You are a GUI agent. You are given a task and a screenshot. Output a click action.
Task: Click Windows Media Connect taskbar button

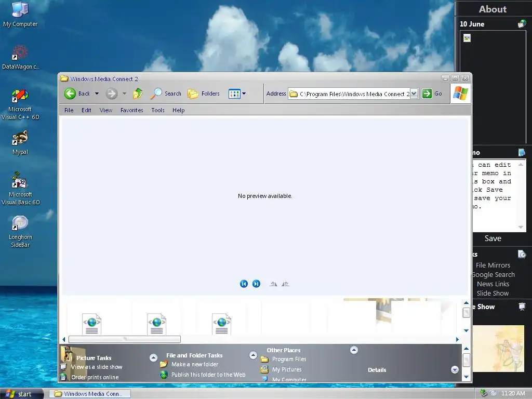90,394
